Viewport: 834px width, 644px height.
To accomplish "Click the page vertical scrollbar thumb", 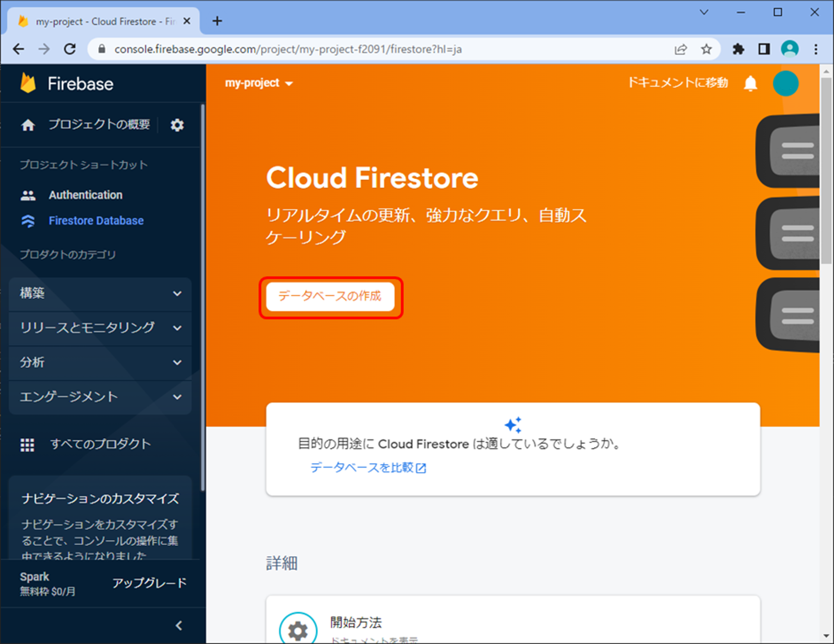I will [x=827, y=170].
